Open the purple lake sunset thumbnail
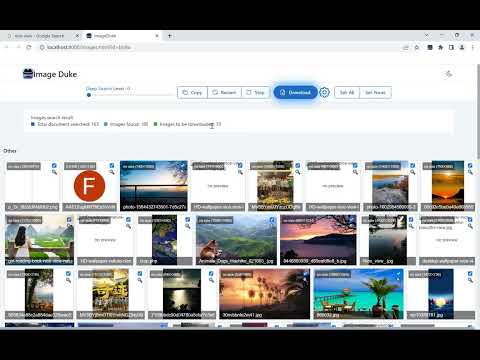 318,240
